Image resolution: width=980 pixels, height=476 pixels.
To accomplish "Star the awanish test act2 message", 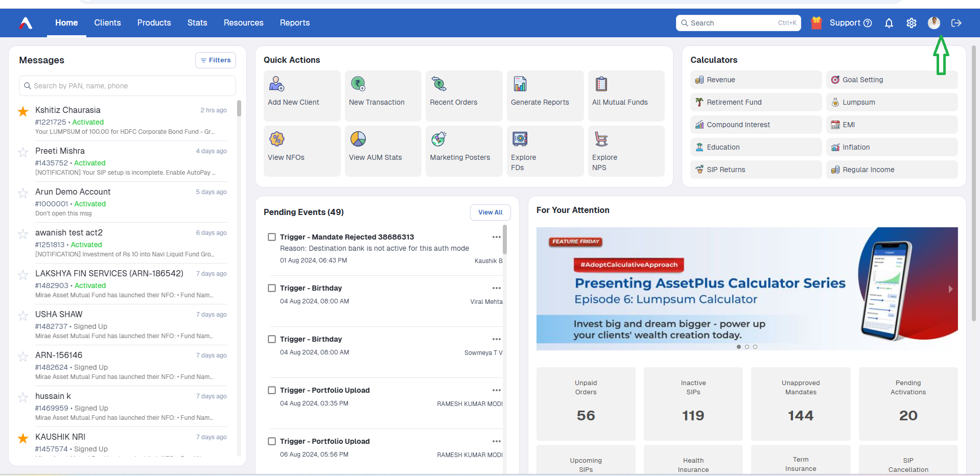I will [23, 234].
